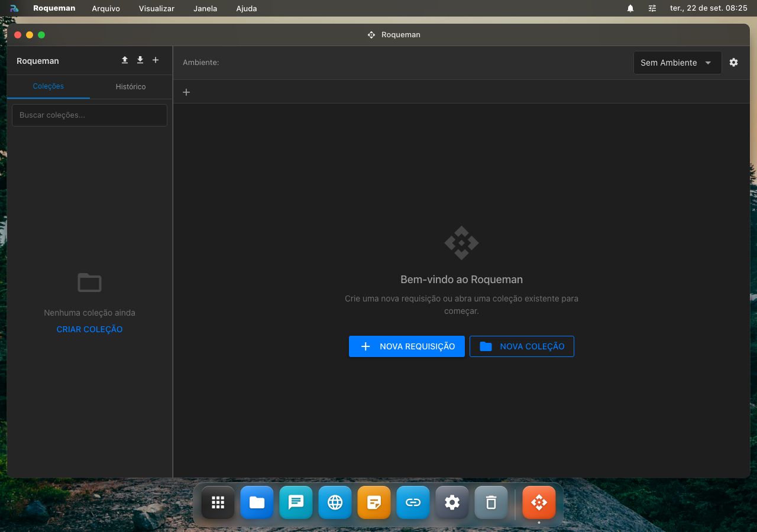757x532 pixels.
Task: Expand the Sem Ambiente dropdown
Action: click(x=677, y=63)
